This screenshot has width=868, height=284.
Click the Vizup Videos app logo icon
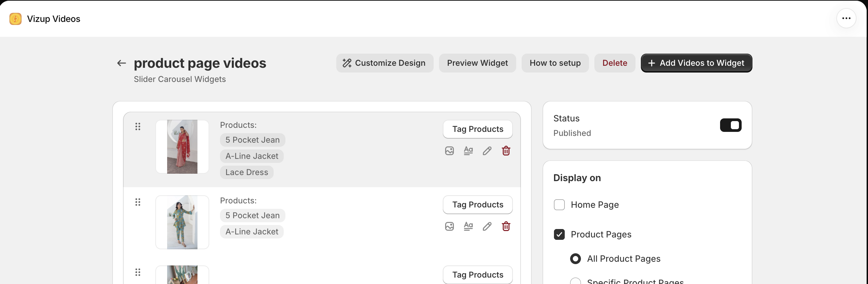pos(15,19)
